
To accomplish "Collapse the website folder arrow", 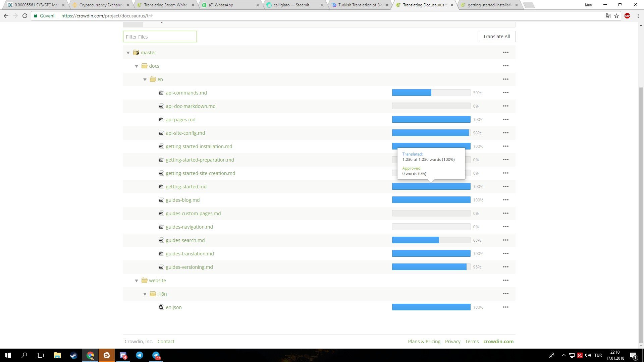I will tap(137, 281).
